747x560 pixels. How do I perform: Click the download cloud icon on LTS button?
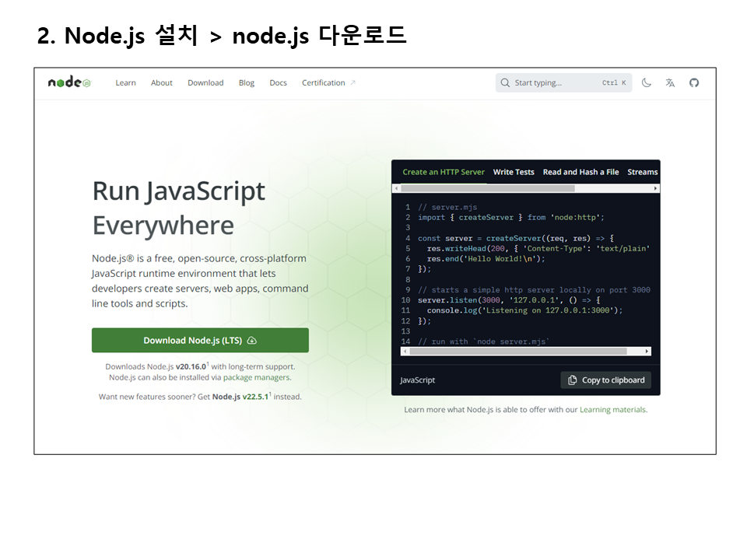click(252, 341)
